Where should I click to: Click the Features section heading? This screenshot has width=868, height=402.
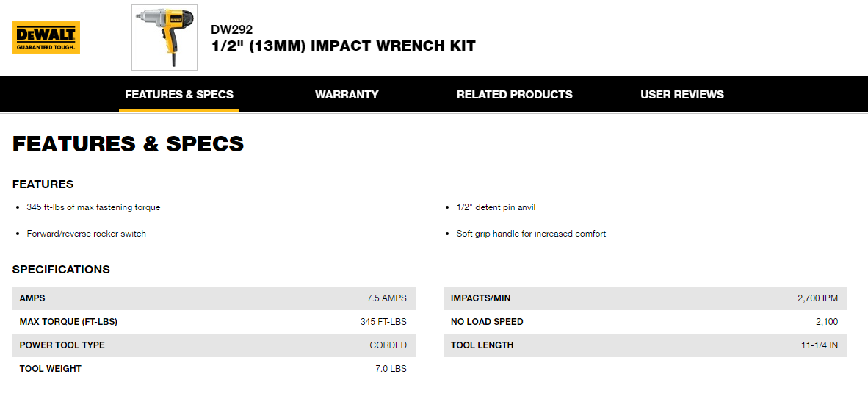[x=43, y=184]
